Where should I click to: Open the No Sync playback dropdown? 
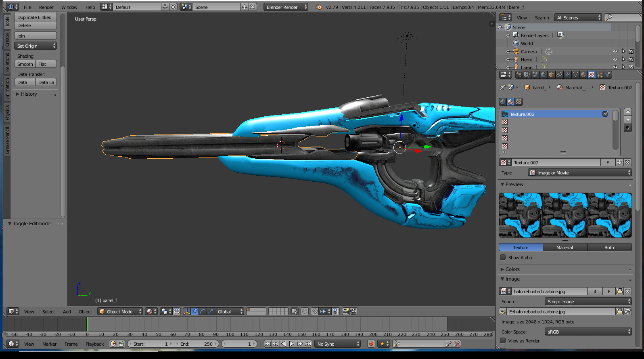(338, 344)
